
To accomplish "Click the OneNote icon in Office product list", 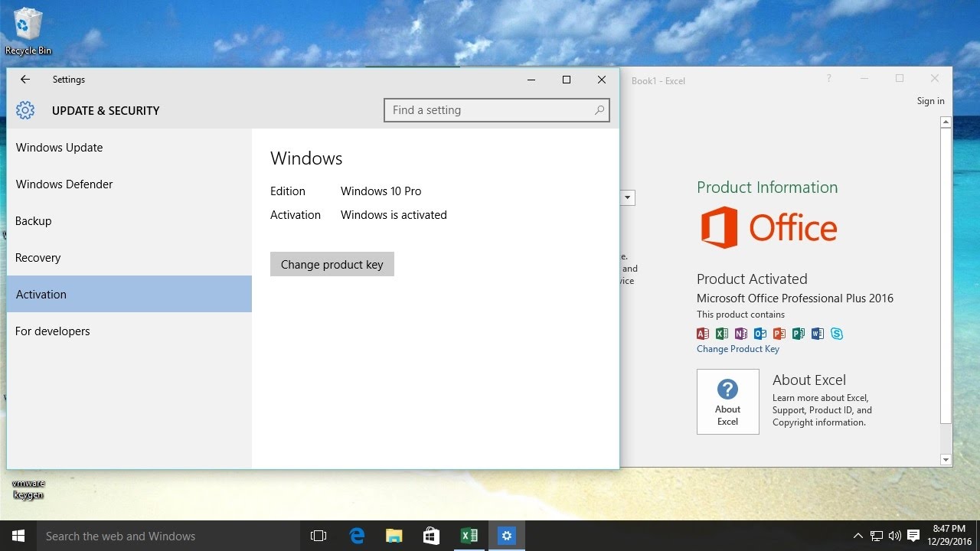I will coord(741,334).
